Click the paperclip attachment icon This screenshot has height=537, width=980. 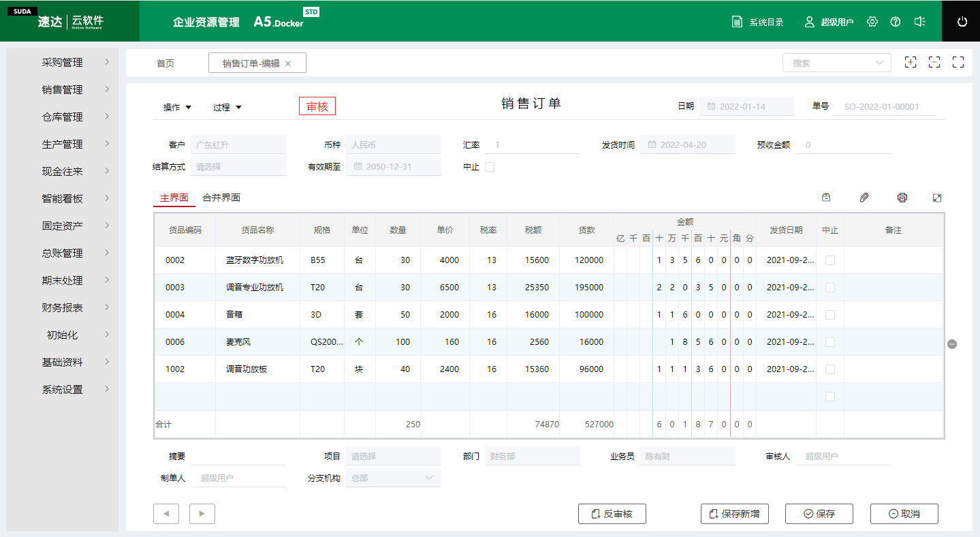click(x=864, y=198)
